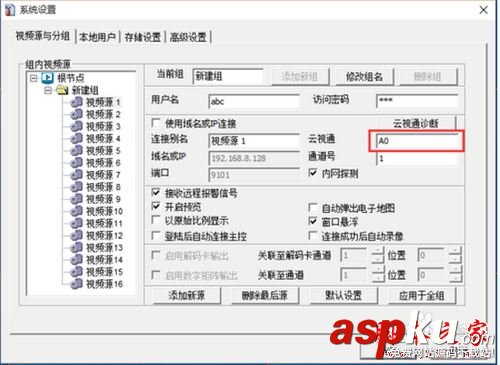Select 视频源16 label in tree
This screenshot has width=500, height=365.
(x=105, y=284)
